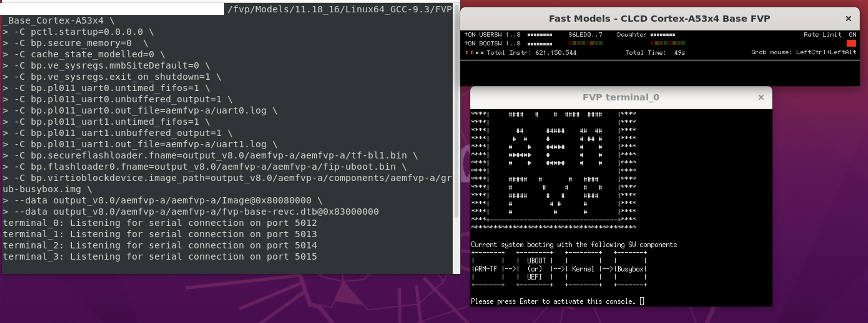Viewport: 868px width, 323px height.
Task: Click the uart0.untimed_fifos=1 line
Action: click(x=106, y=88)
